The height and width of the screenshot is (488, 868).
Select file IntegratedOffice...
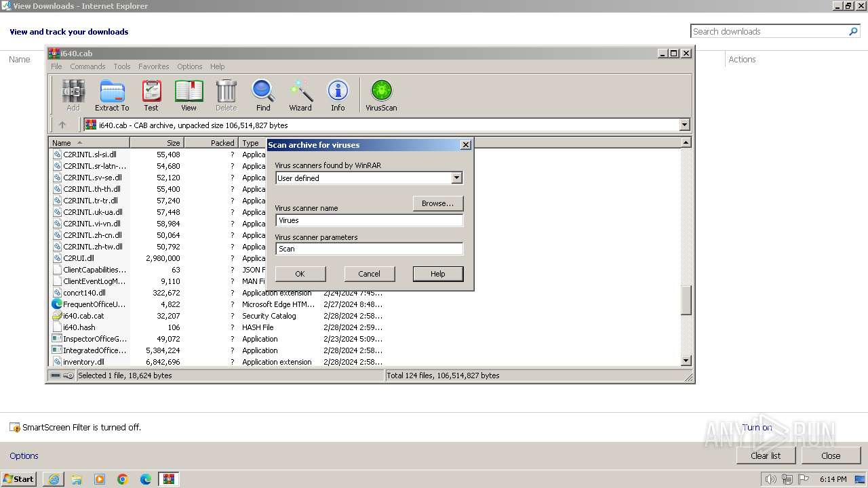pyautogui.click(x=95, y=350)
